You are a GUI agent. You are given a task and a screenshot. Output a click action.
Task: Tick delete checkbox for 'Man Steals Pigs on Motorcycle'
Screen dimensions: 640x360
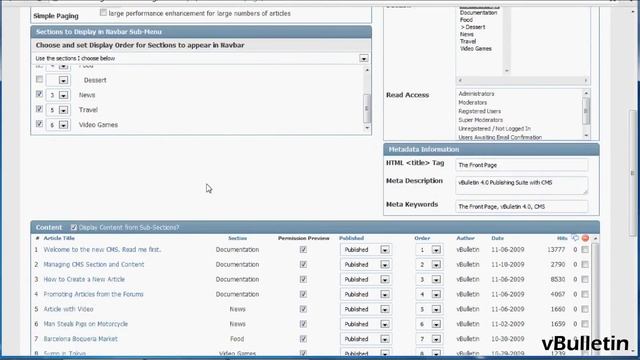[585, 324]
